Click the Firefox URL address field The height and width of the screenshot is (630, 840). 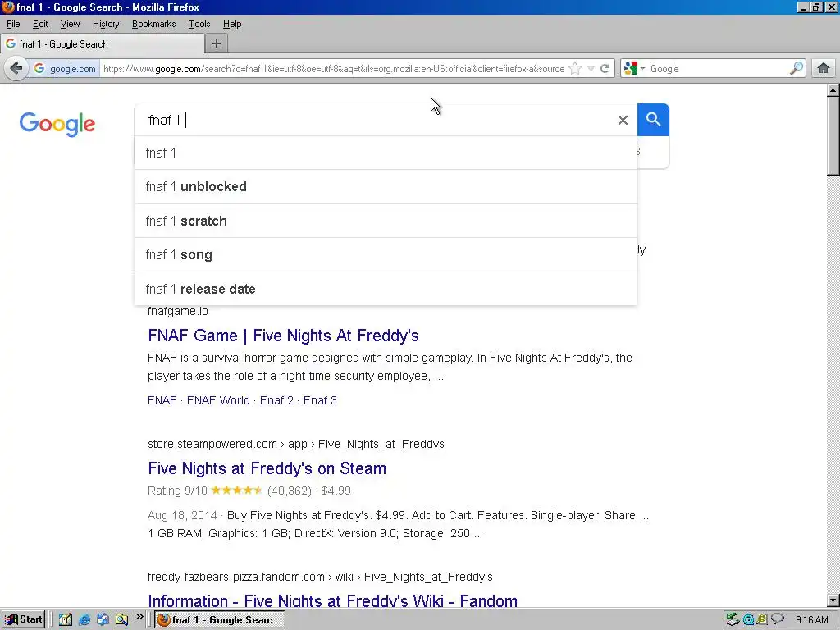[x=332, y=69]
